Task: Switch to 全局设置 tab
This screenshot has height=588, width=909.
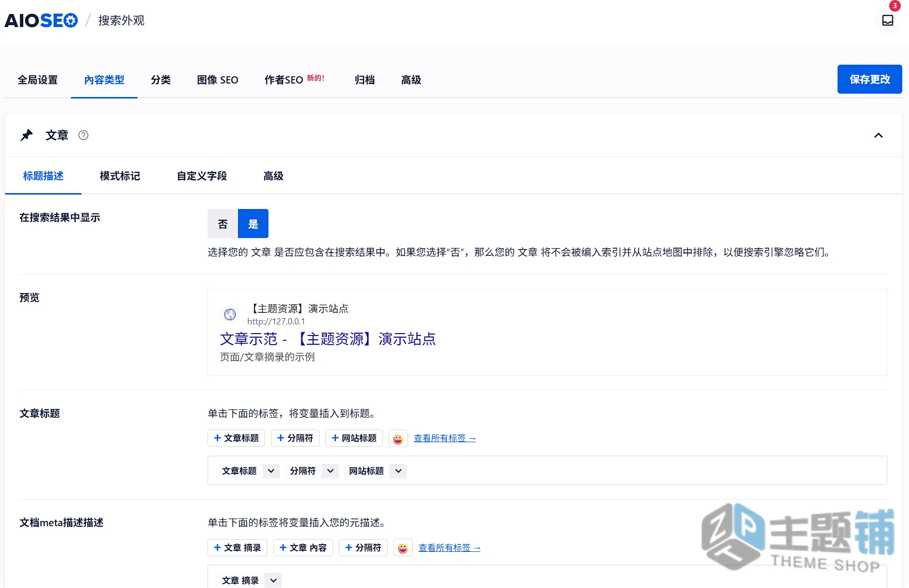Action: [38, 80]
